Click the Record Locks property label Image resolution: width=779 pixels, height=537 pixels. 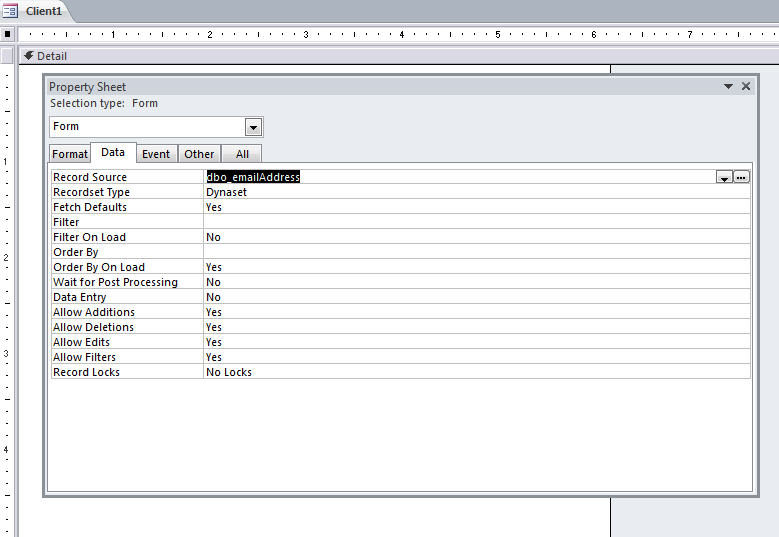coord(86,372)
